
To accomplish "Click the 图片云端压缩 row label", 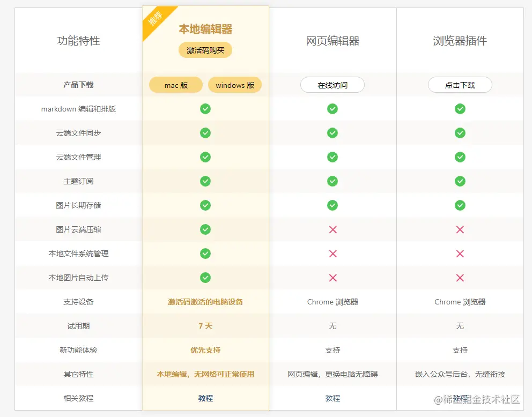I will coord(78,229).
